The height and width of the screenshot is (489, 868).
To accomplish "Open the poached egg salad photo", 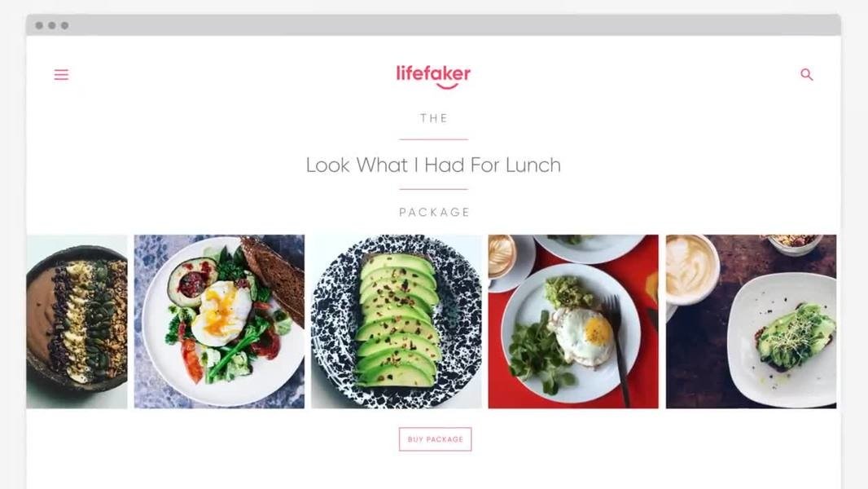I will click(x=219, y=322).
